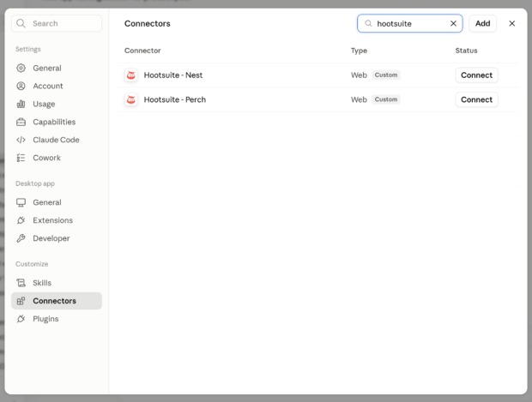Open General under Desktop app
This screenshot has height=402, width=532.
pos(57,202)
